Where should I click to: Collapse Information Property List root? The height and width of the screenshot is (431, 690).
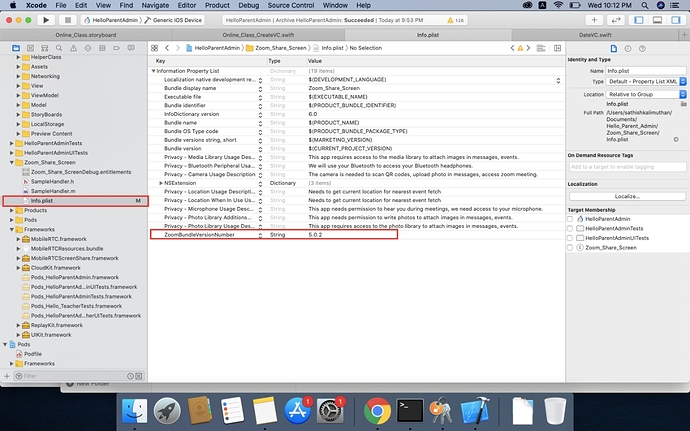tap(154, 71)
